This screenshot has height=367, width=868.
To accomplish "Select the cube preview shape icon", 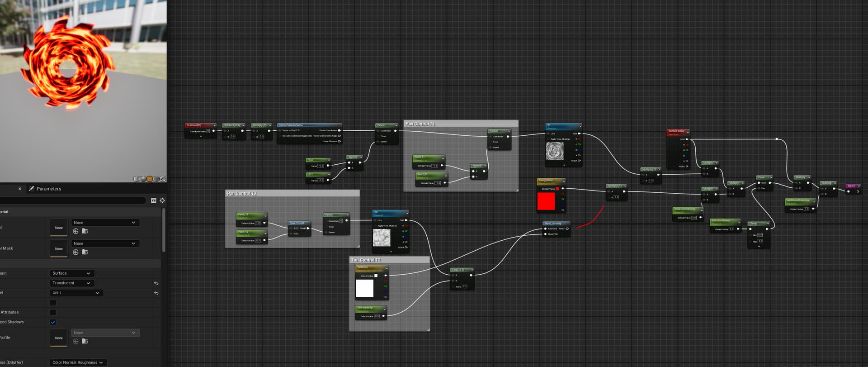I will (x=156, y=179).
